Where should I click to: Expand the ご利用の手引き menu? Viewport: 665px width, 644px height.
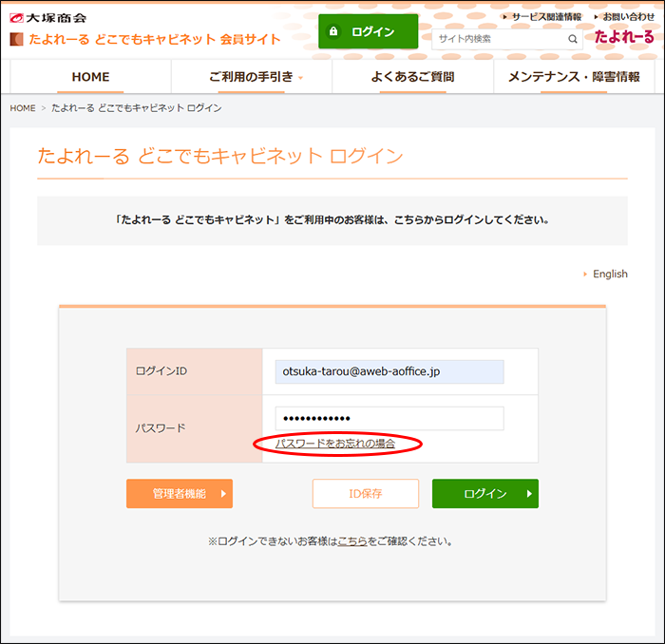(252, 77)
